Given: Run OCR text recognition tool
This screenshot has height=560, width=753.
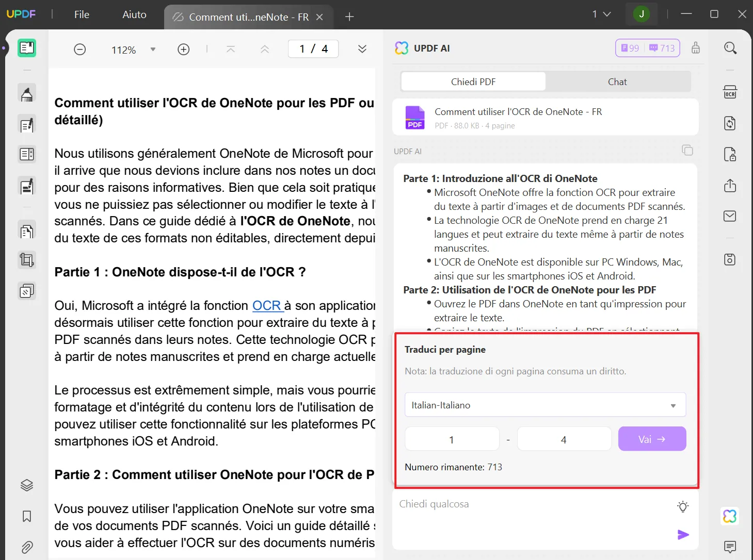Looking at the screenshot, I should [730, 92].
